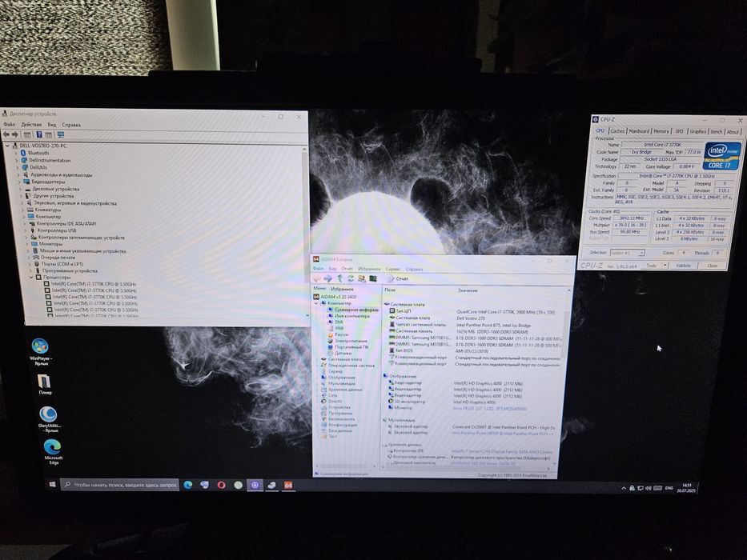Click AIDA64 green chip toolbar icon
The height and width of the screenshot is (560, 747).
click(x=373, y=278)
